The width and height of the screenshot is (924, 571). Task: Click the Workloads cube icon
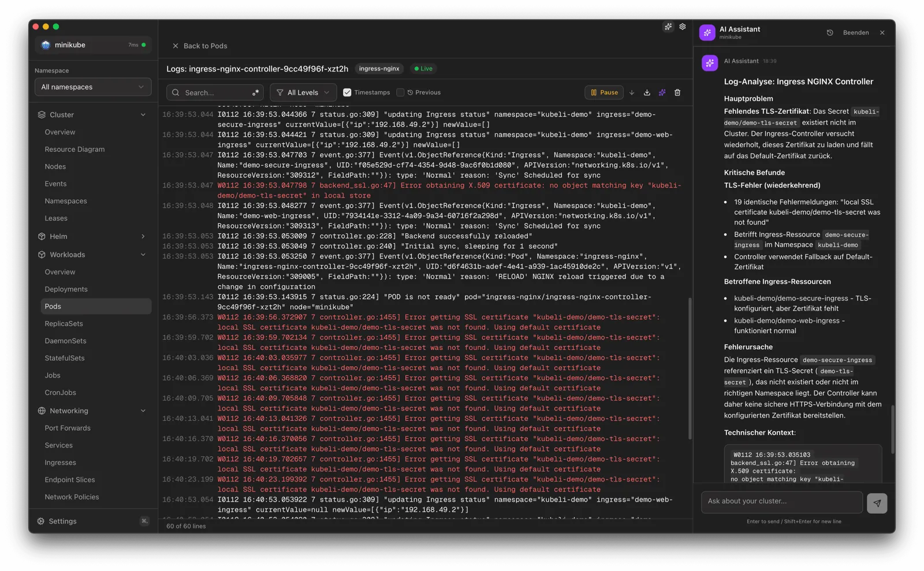(x=42, y=255)
